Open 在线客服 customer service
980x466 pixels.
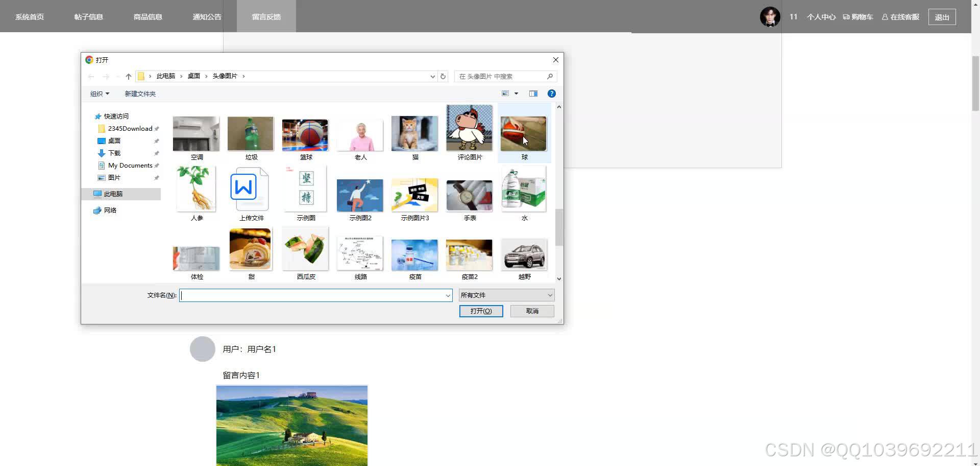(x=901, y=17)
